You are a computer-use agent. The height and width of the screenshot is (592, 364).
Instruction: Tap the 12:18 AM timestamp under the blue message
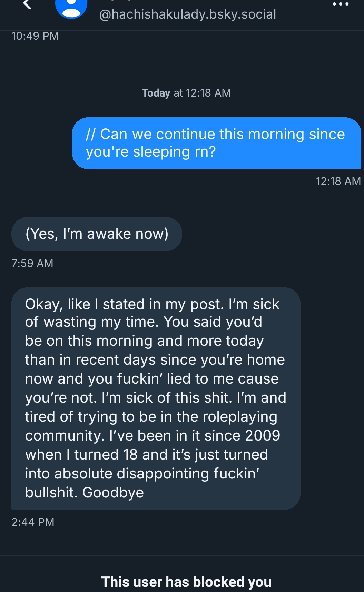[338, 181]
